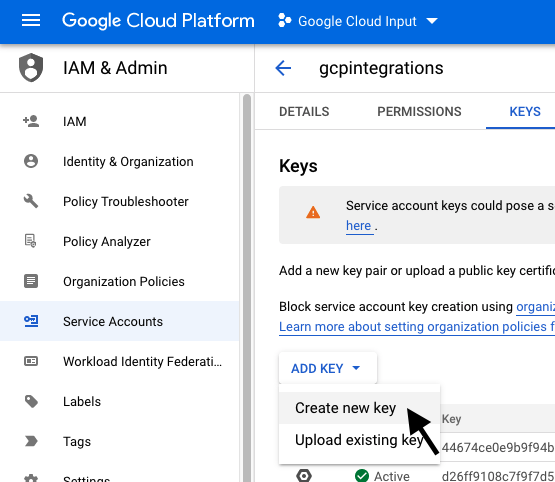Click the Policy Analyzer document icon
The height and width of the screenshot is (482, 555).
pyautogui.click(x=30, y=241)
